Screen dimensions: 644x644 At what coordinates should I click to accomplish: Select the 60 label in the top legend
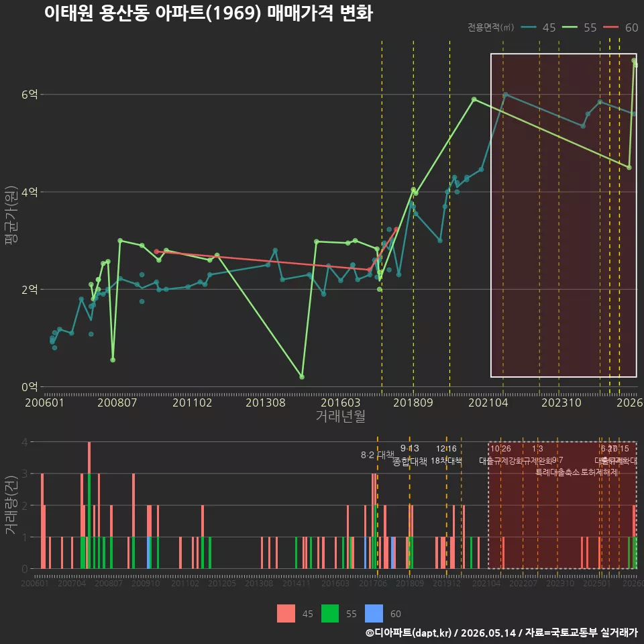632,28
